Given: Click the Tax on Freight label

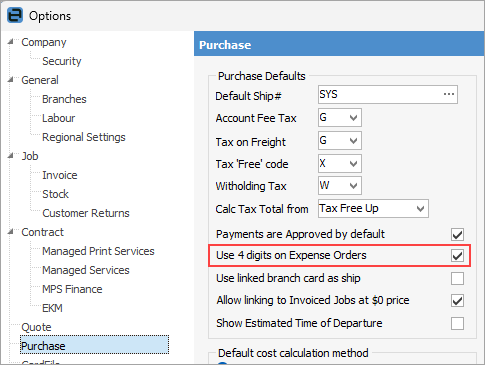Looking at the screenshot, I should (251, 142).
